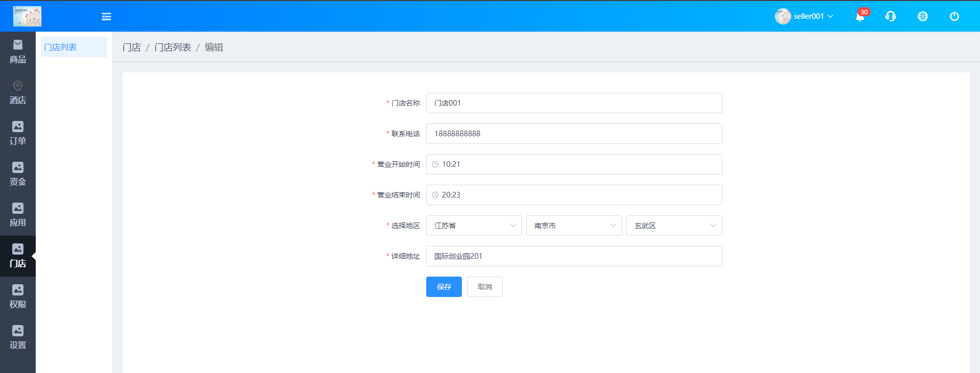The height and width of the screenshot is (373, 980).
Task: Click the 营业开始时间 time field
Action: pyautogui.click(x=574, y=164)
